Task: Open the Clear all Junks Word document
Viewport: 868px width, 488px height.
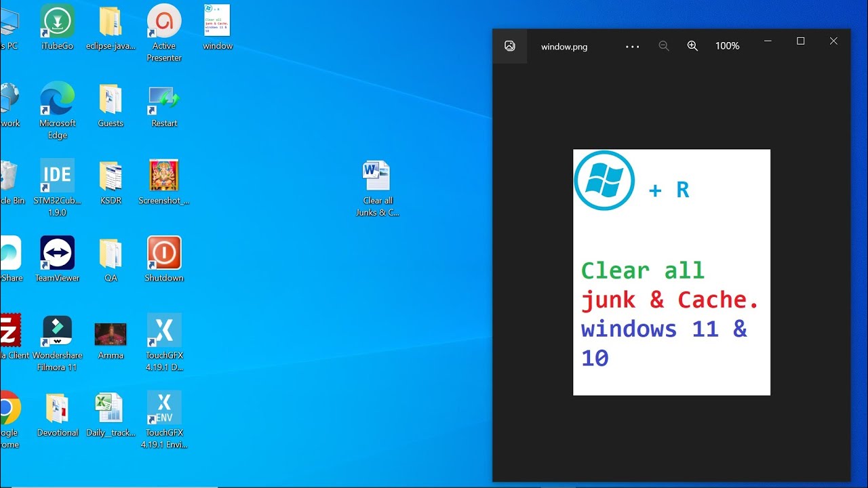Action: coord(377,188)
